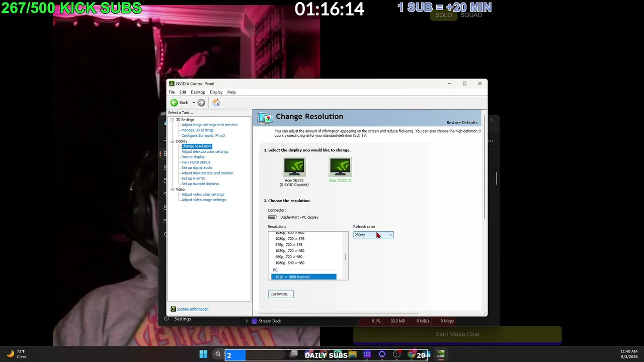Click the Settings gear in the background window

[167, 319]
